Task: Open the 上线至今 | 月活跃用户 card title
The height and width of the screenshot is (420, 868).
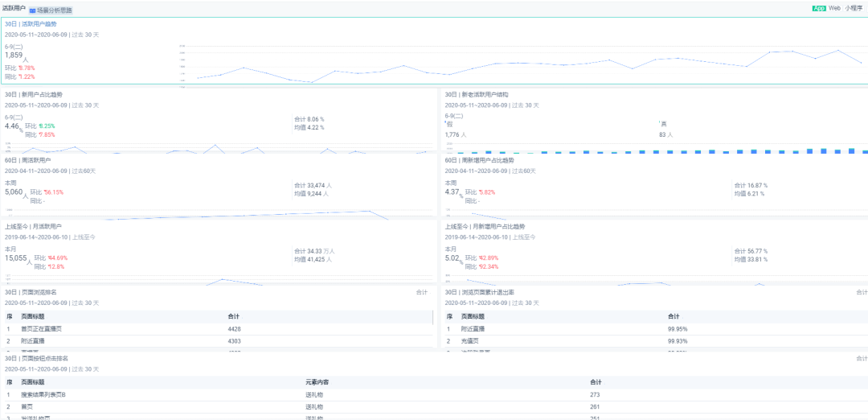Action: (x=33, y=226)
